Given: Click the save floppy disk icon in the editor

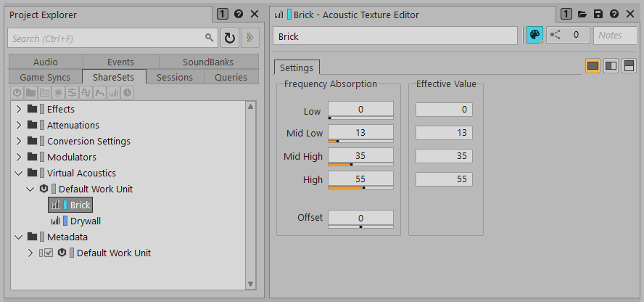Looking at the screenshot, I should (x=598, y=15).
